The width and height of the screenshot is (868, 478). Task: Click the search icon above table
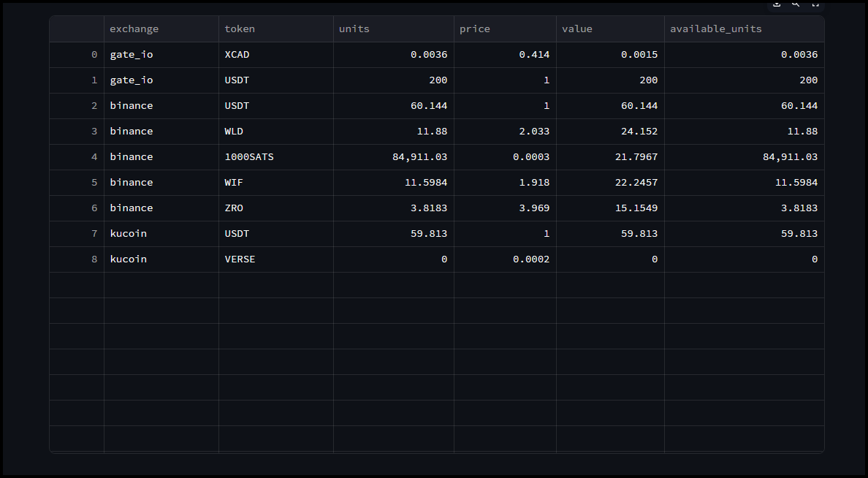(796, 4)
